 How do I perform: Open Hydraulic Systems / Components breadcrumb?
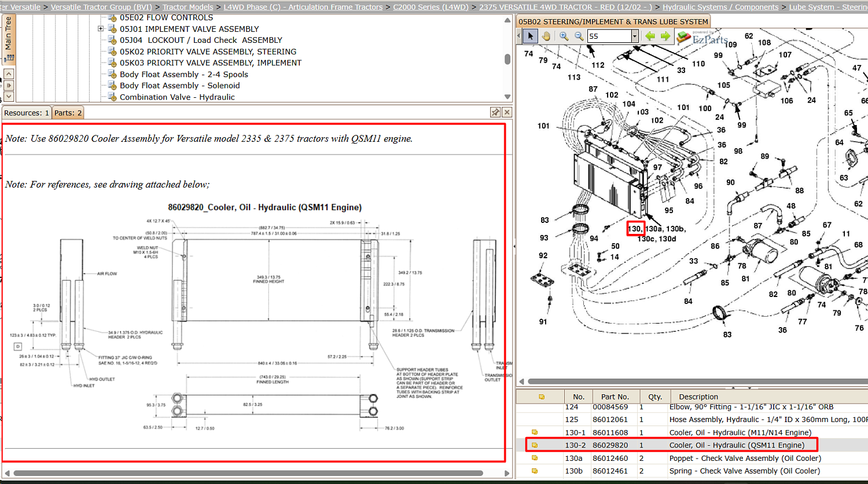point(720,7)
